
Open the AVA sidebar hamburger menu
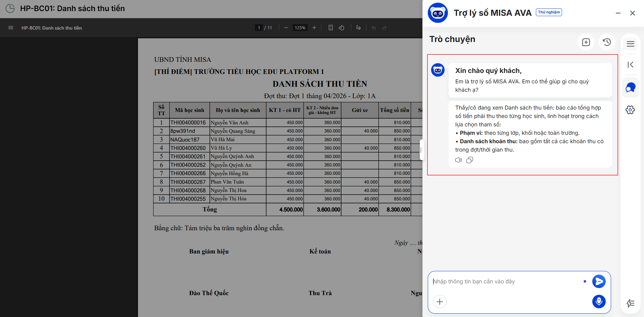tap(630, 44)
